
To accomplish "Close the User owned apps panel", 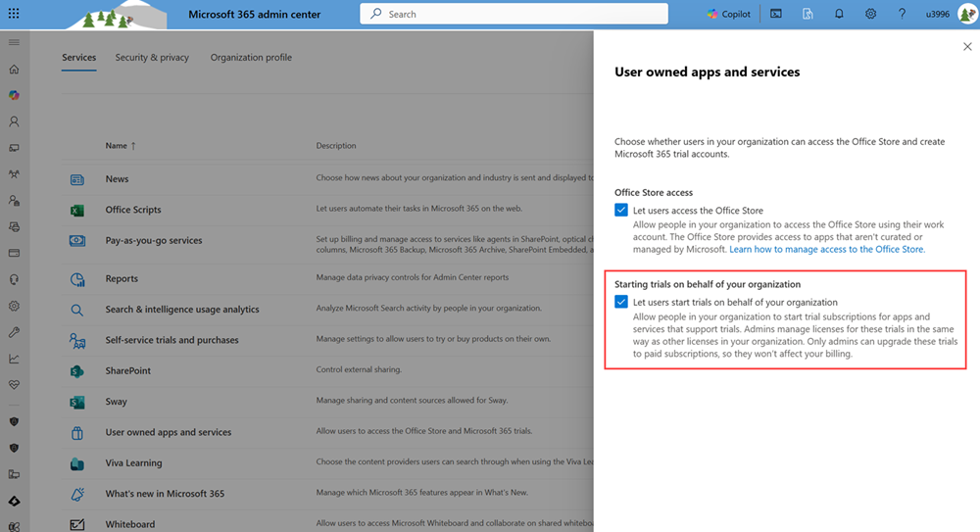I will (x=968, y=46).
